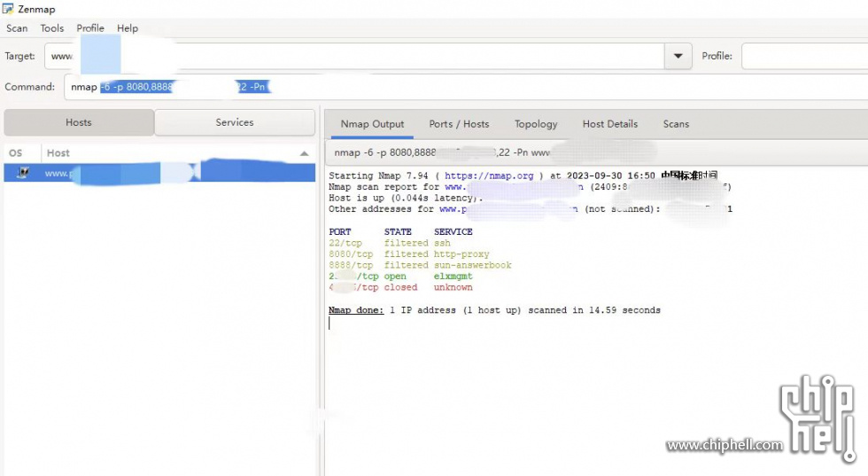
Task: Click the 'unknown' service text
Action: pos(453,287)
